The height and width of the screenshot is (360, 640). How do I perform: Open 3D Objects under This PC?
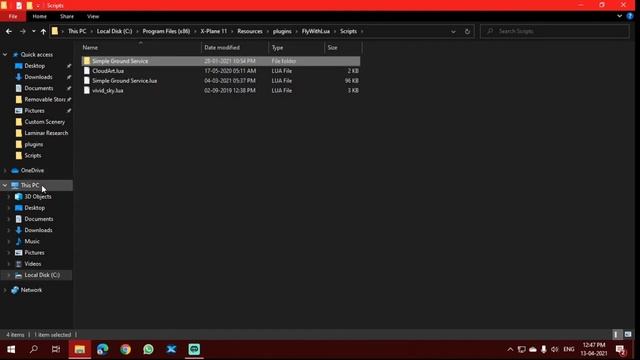(x=38, y=197)
